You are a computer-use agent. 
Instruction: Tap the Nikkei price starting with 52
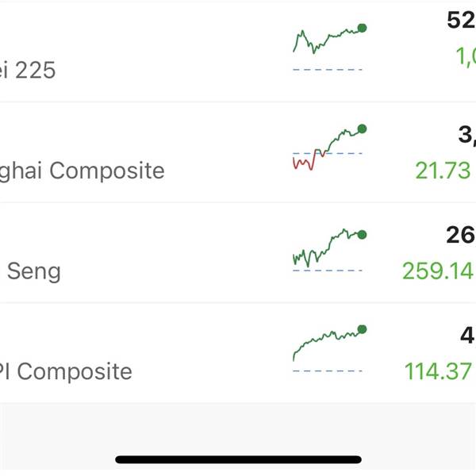pyautogui.click(x=461, y=21)
